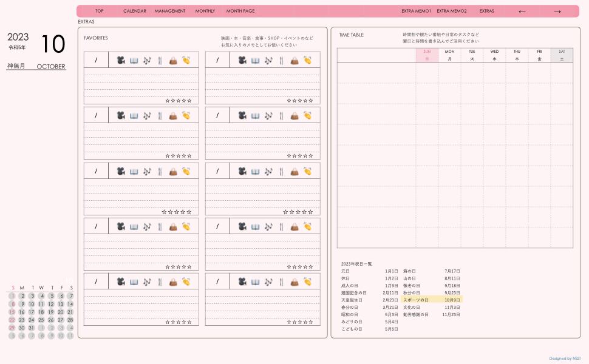Screen dimensions: 589x364
Task: Choose the fork and knife icon in the top-right favorites card
Action: pos(281,60)
